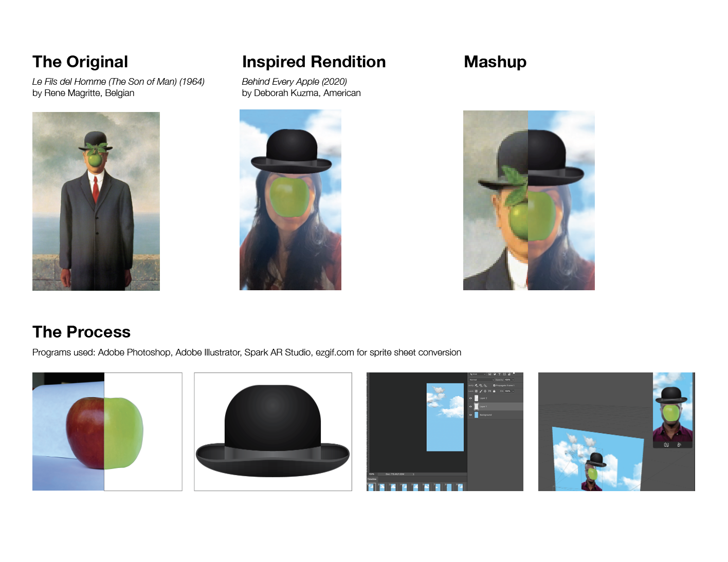Image resolution: width=728 pixels, height=562 pixels.
Task: Click Lock transparent pixels icon
Action: coord(476,391)
